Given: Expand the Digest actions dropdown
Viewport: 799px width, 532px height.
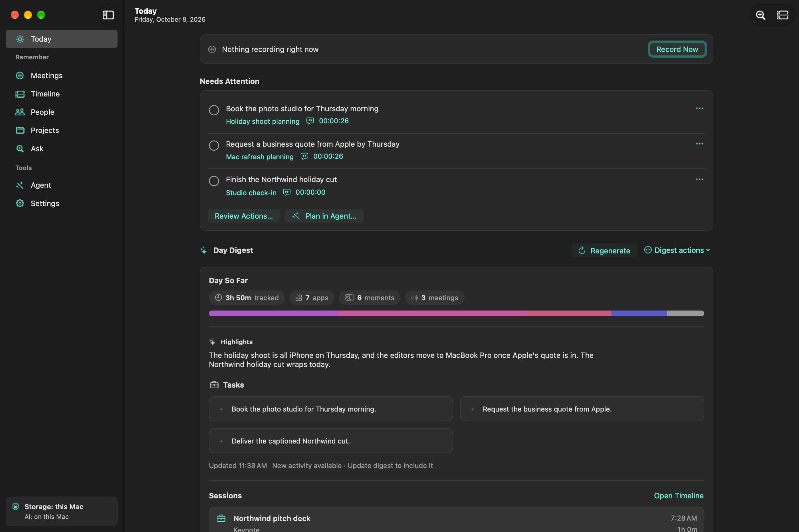Looking at the screenshot, I should [x=677, y=250].
